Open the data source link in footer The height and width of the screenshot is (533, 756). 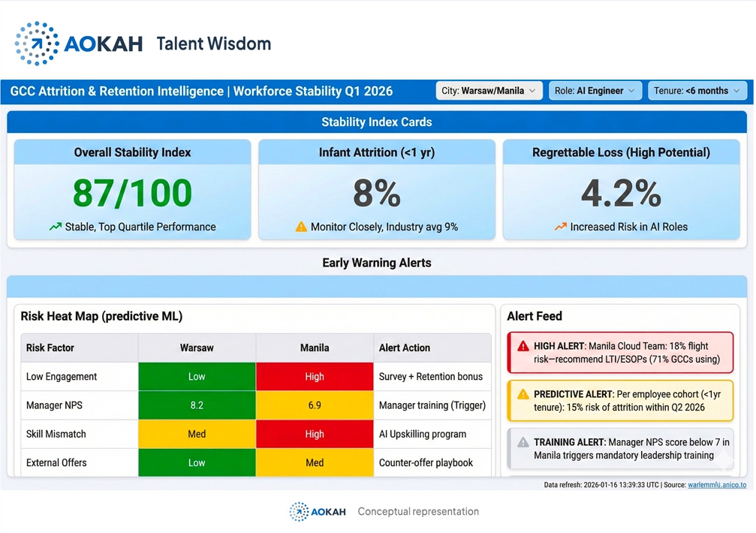click(716, 485)
